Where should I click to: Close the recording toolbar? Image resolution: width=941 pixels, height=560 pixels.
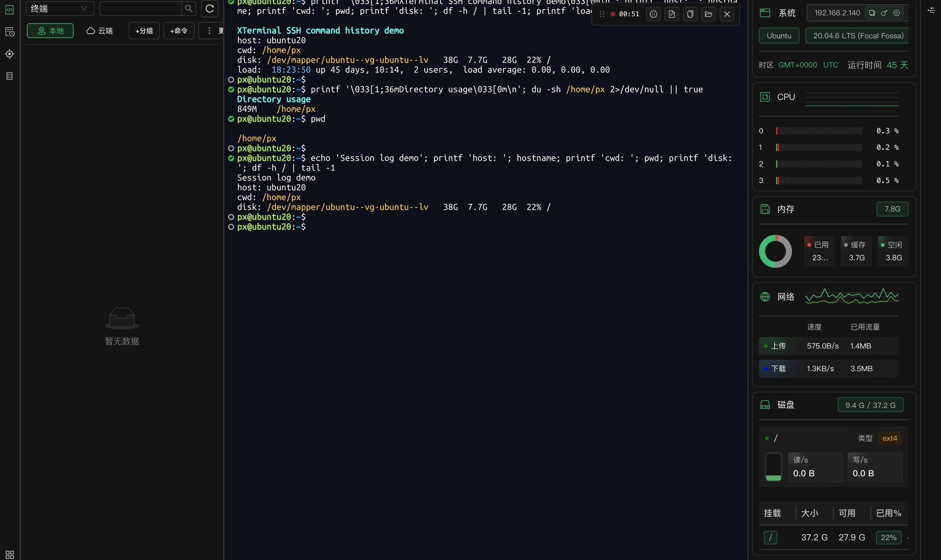pyautogui.click(x=727, y=14)
